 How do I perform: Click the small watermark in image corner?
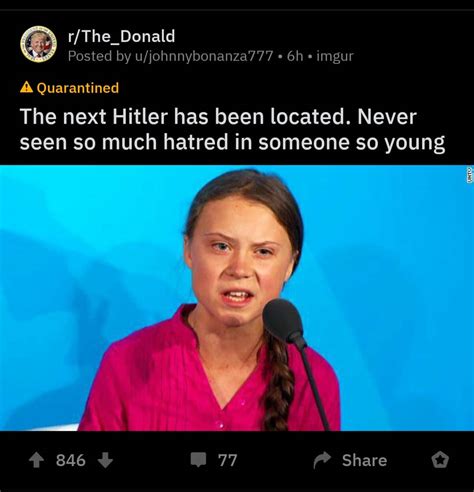click(x=470, y=174)
